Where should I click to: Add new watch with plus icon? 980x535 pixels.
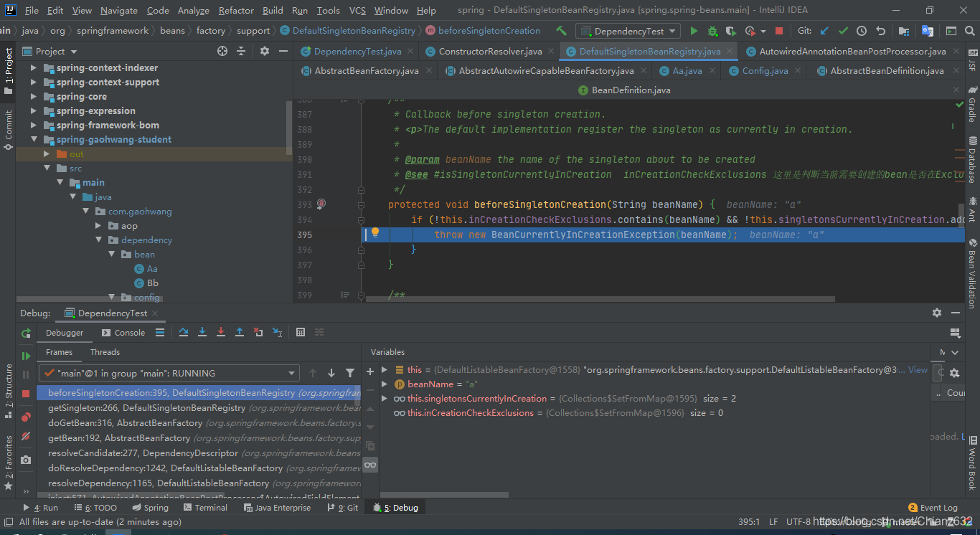coord(370,371)
